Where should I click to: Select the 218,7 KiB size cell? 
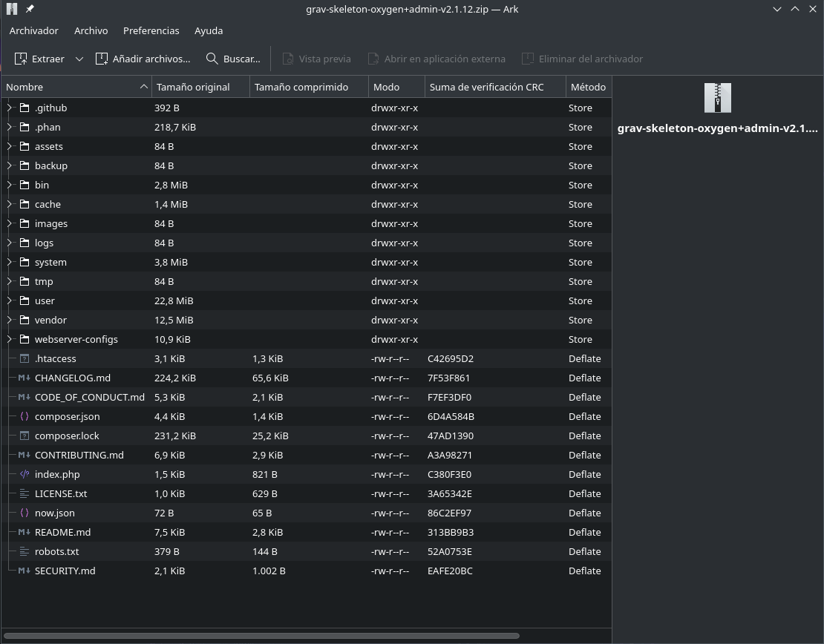[175, 127]
